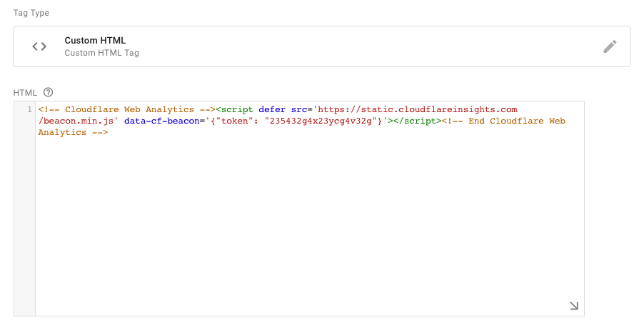Viewport: 644px width, 325px height.
Task: Click the 'Tag Type' label
Action: (x=31, y=13)
